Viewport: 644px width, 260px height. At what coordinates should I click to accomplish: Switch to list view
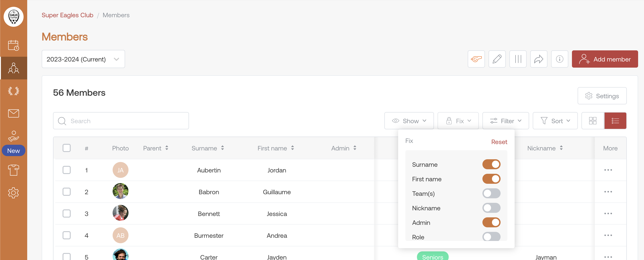pyautogui.click(x=615, y=121)
